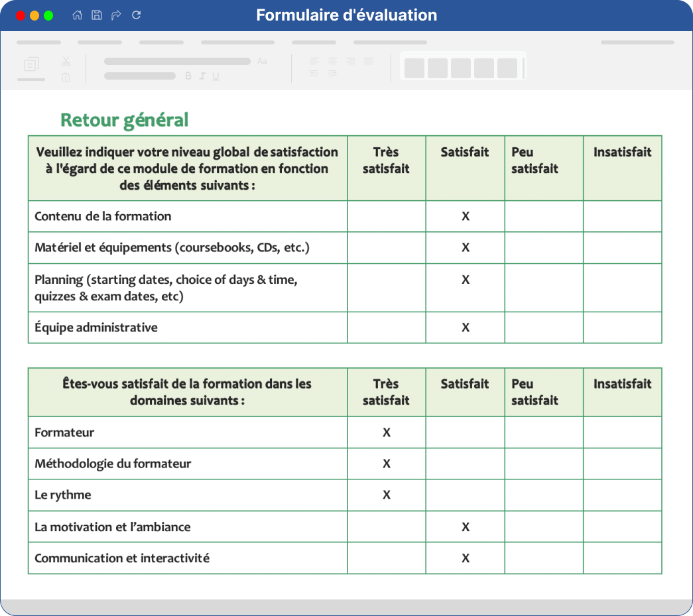Select the 'Contenu de la formation' row label
Image resolution: width=693 pixels, height=616 pixels.
pyautogui.click(x=103, y=216)
